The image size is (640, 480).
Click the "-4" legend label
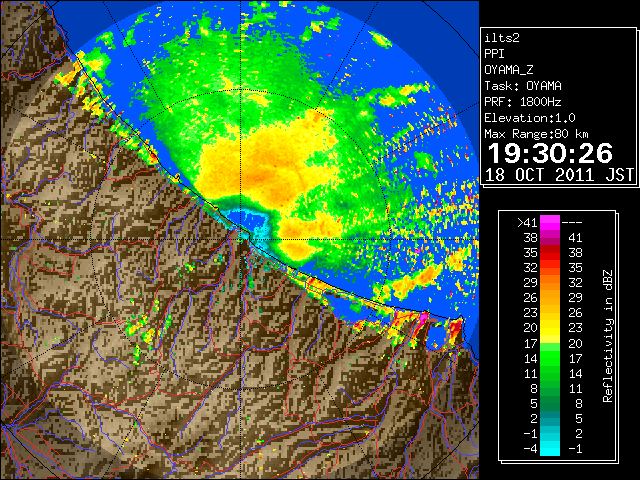point(530,449)
